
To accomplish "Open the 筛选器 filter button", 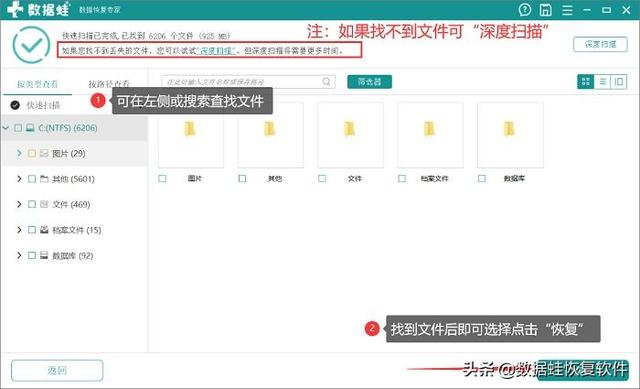I will click(369, 82).
